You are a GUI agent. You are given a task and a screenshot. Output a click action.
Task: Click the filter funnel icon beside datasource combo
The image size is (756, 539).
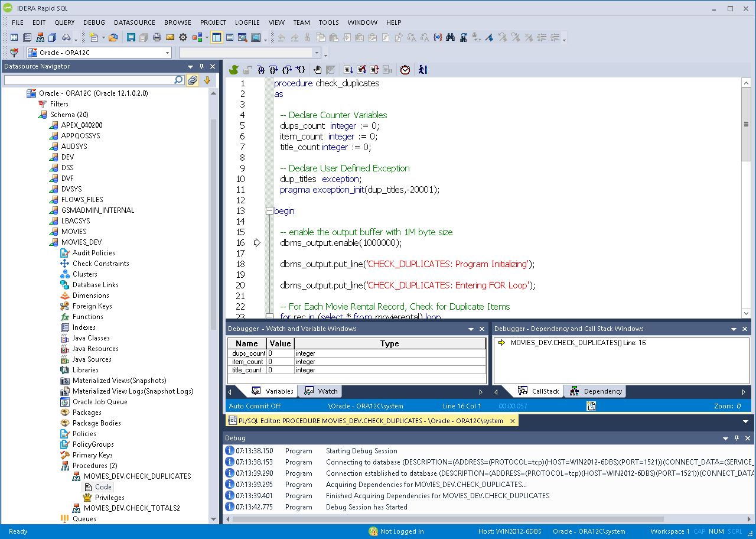tap(14, 53)
